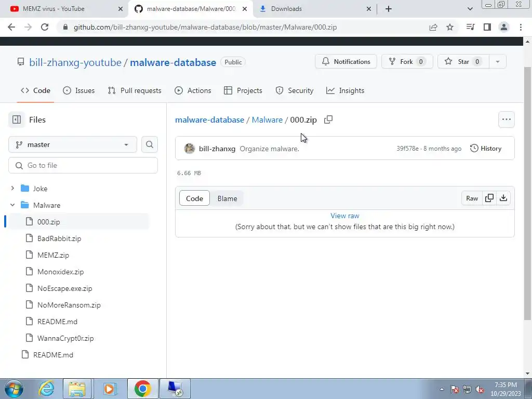Open bill-zhanxg-youtube owner link

(75, 62)
